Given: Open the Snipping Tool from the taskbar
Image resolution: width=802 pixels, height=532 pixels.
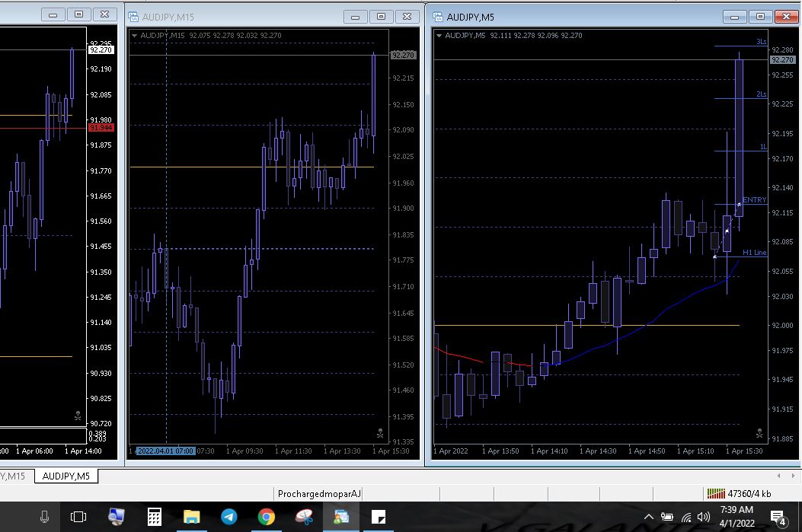Looking at the screenshot, I should 304,517.
